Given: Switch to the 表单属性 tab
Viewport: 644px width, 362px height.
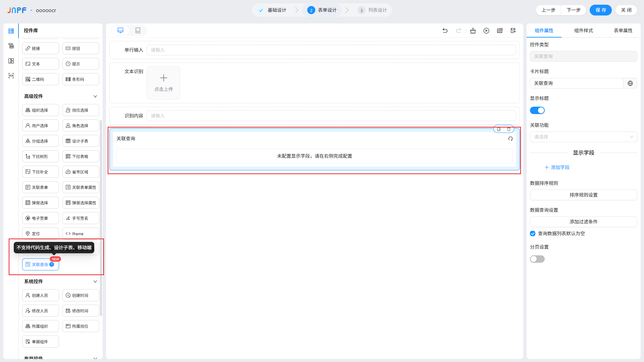Looking at the screenshot, I should [623, 31].
